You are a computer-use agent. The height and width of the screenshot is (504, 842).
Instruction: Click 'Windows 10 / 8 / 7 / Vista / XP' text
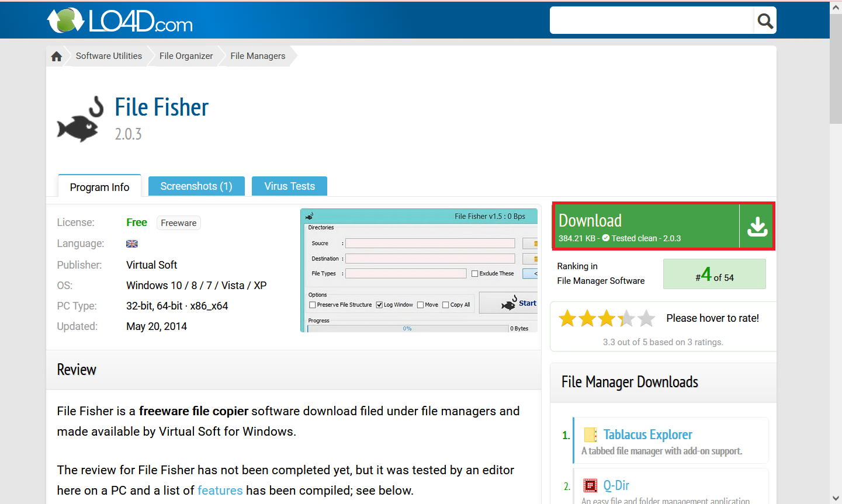click(x=196, y=286)
